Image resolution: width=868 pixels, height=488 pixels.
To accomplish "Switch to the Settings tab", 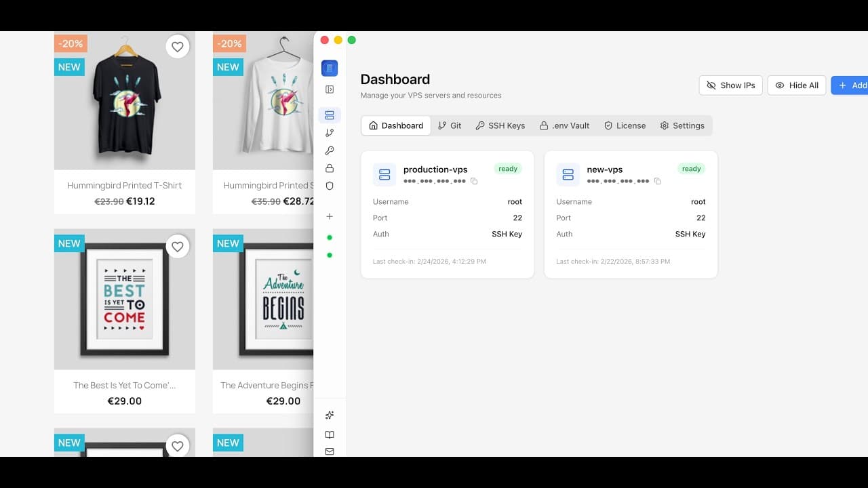I will (x=682, y=125).
